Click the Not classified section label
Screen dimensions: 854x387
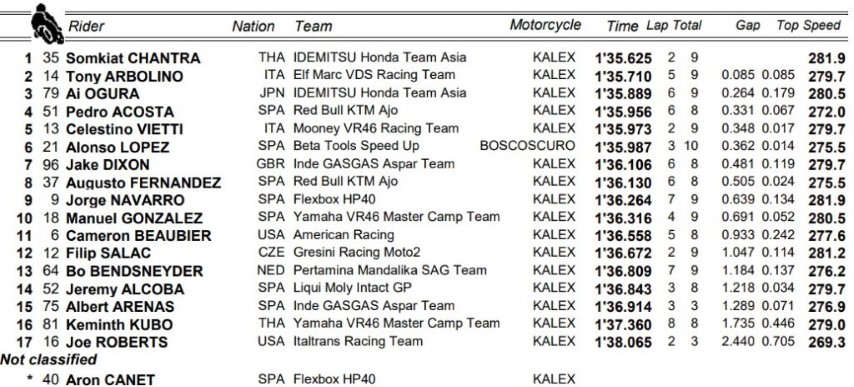click(48, 360)
